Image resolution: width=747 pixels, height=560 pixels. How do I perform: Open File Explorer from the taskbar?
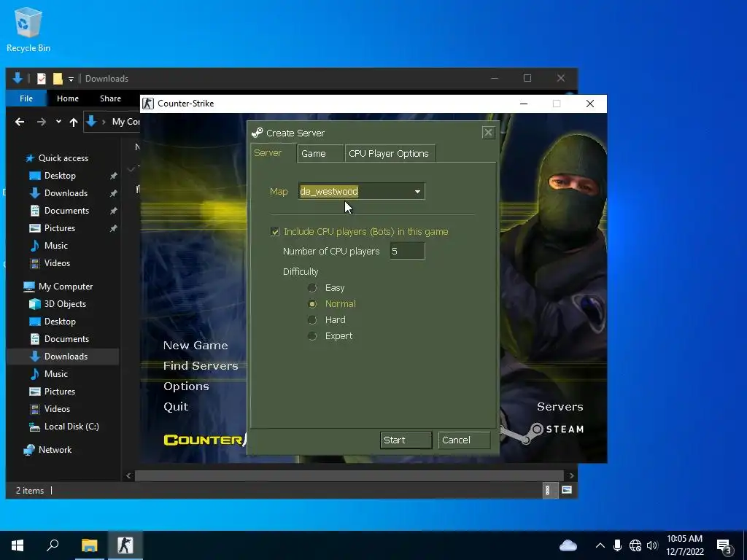89,545
